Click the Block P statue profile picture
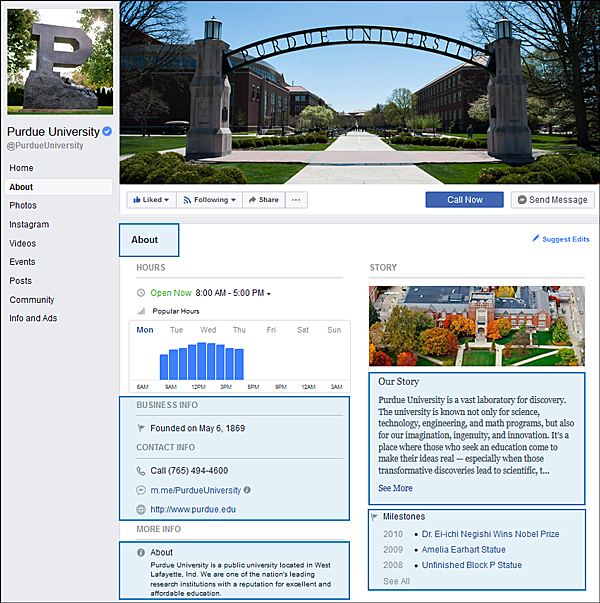The image size is (600, 603). pos(60,62)
